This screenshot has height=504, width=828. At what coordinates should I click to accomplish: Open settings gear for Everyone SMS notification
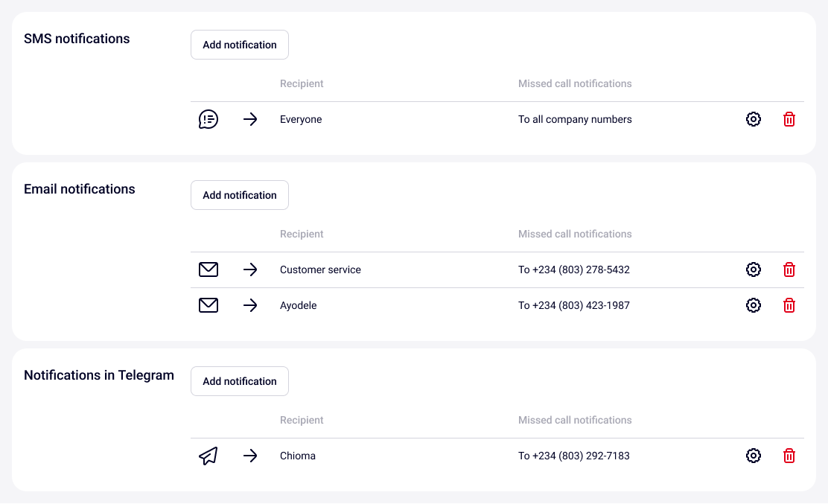[x=754, y=119]
